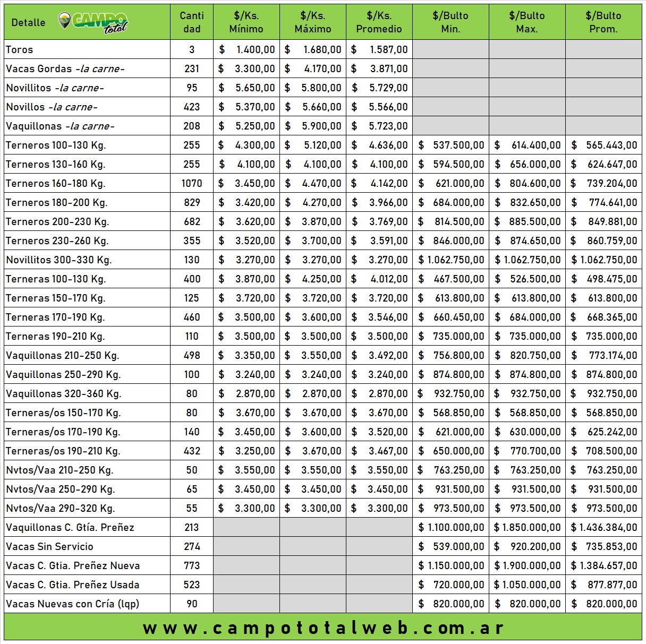Image resolution: width=646 pixels, height=644 pixels.
Task: Select the $/Bulto Max. header
Action: pos(527,22)
